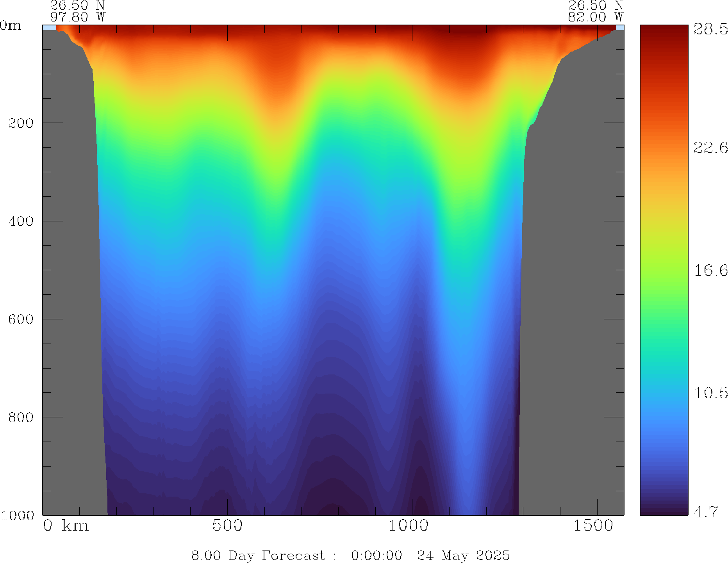Click the 600 depth axis label
This screenshot has width=728, height=563.
click(x=21, y=319)
